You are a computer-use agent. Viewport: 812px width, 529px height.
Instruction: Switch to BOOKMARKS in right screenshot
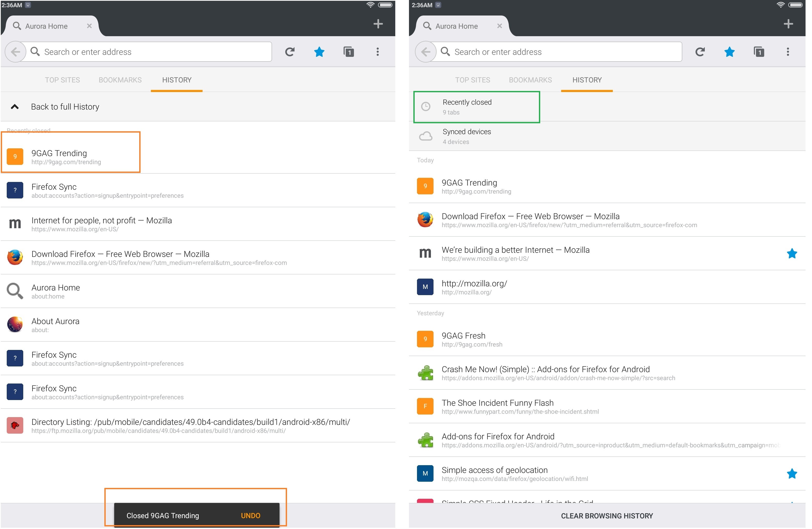pos(530,80)
